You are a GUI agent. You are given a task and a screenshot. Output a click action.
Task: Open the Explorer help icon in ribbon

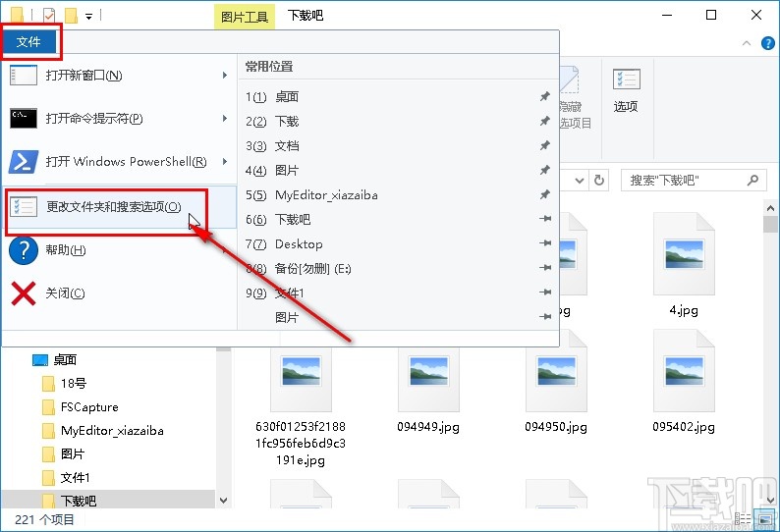click(768, 43)
